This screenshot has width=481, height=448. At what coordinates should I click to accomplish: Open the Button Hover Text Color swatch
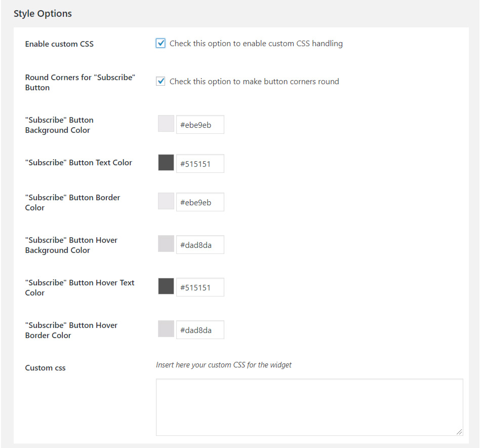pos(166,286)
